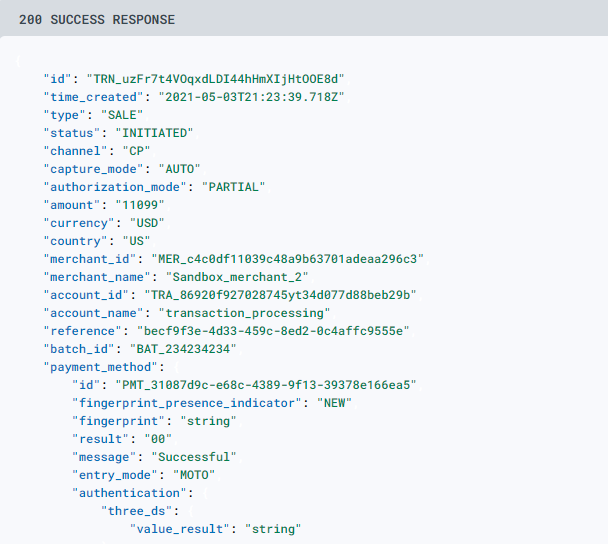This screenshot has height=544, width=608.
Task: Select the TRN transaction id value
Action: pos(215,79)
